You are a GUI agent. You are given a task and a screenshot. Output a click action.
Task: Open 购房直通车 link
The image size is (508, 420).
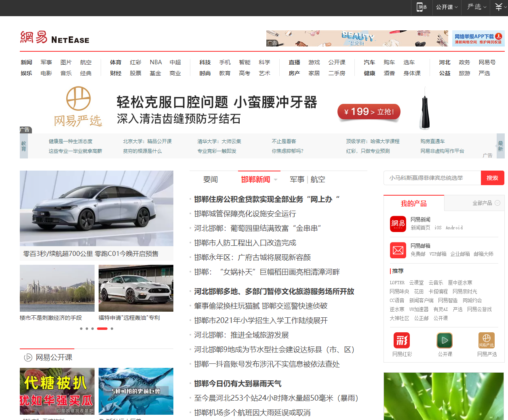tap(432, 141)
